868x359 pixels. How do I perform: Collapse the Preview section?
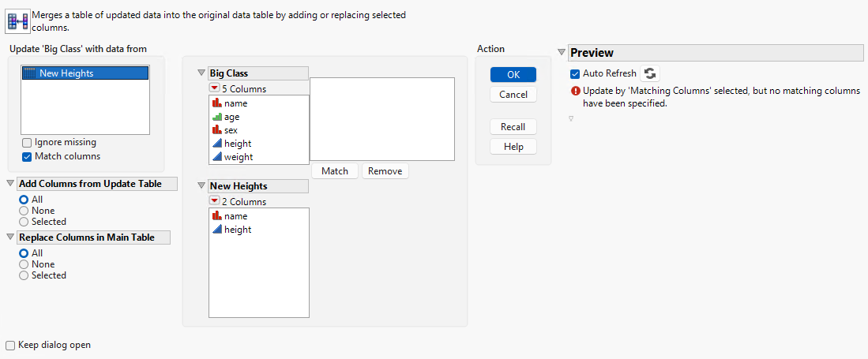562,53
